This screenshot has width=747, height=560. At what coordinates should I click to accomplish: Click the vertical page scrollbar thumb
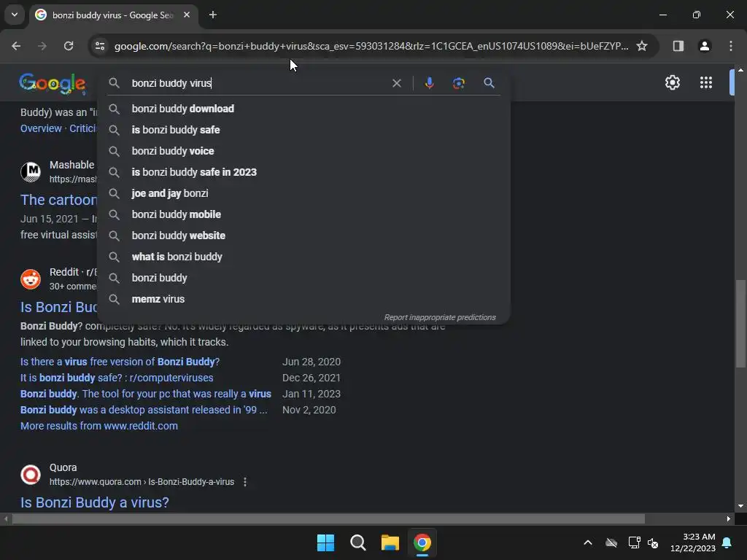click(740, 324)
